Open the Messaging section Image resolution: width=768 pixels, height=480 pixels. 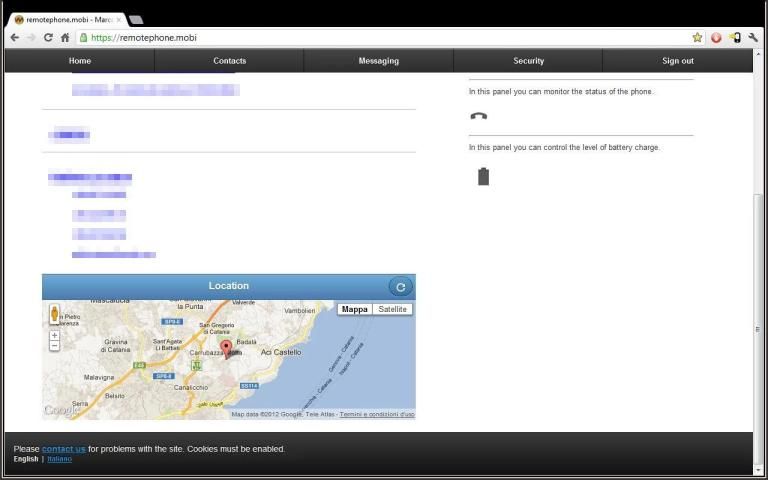point(378,61)
